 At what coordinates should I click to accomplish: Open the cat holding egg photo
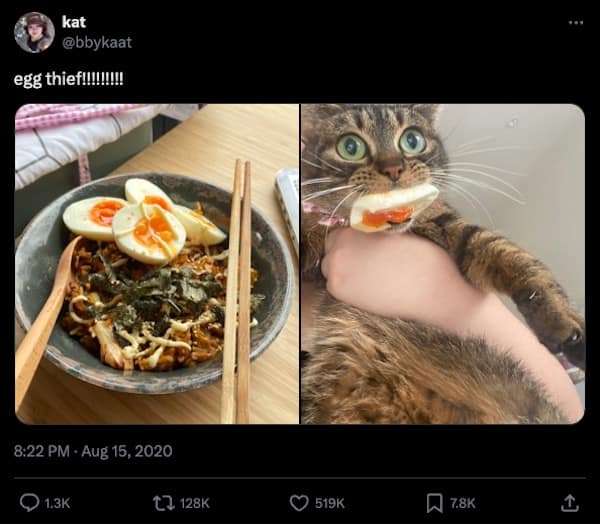point(443,264)
